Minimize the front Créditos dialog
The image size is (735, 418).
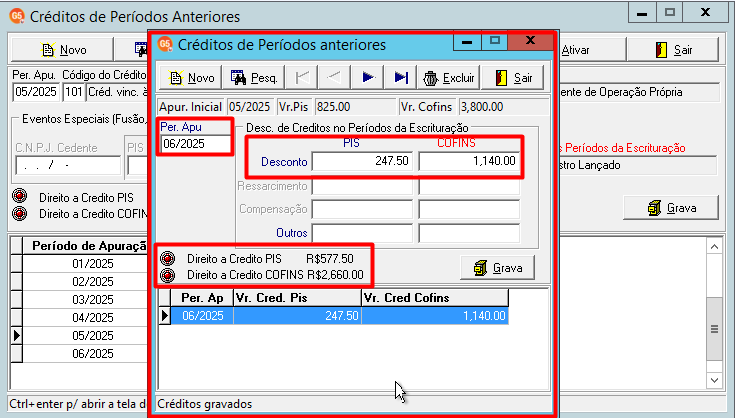coord(467,42)
